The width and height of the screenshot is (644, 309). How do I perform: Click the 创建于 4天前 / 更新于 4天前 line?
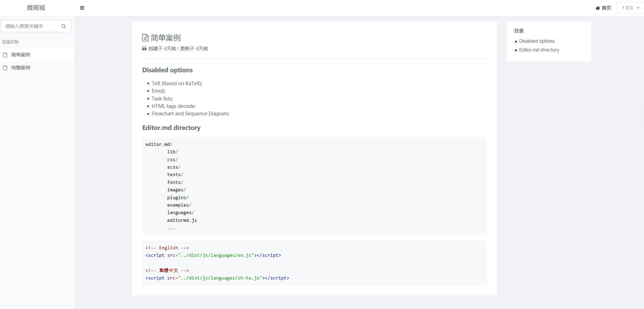(x=175, y=49)
